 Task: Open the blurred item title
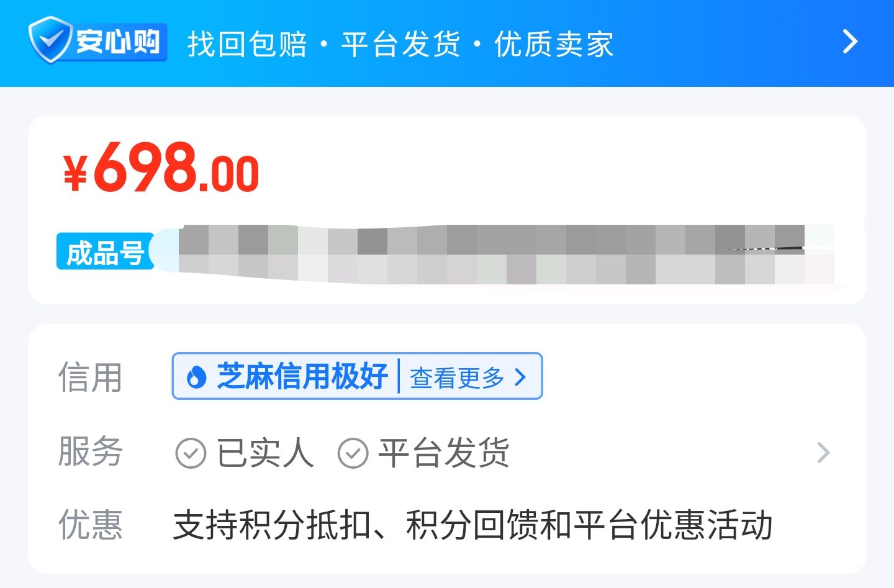tap(506, 254)
